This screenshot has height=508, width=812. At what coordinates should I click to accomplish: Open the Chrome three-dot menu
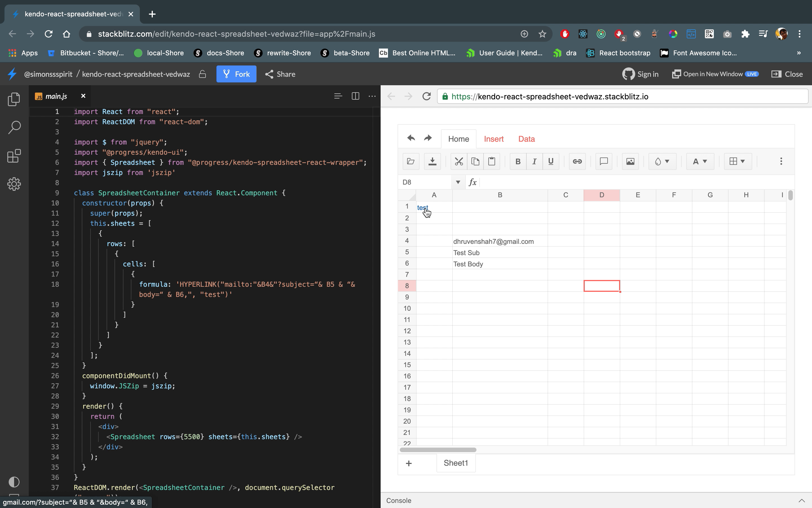[x=800, y=34]
